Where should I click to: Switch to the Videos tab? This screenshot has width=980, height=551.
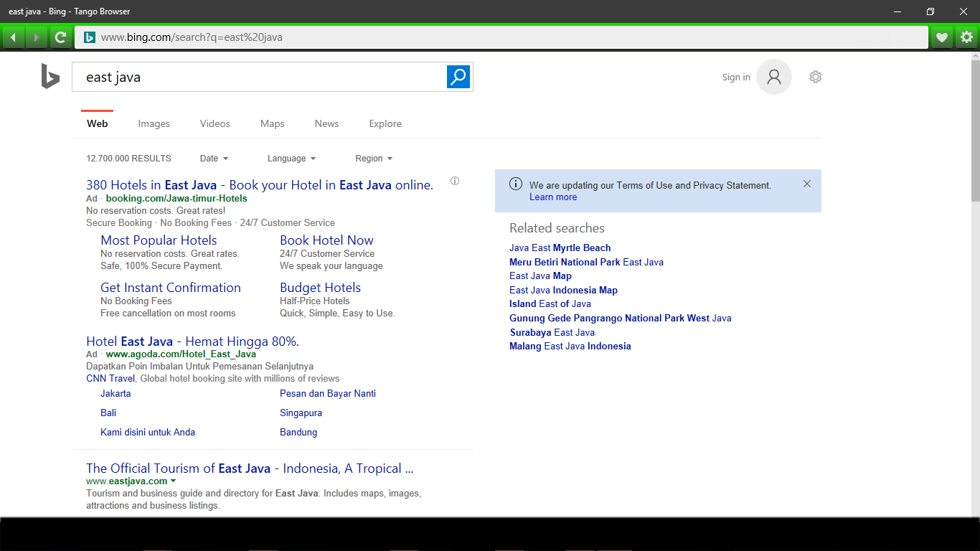pos(215,123)
